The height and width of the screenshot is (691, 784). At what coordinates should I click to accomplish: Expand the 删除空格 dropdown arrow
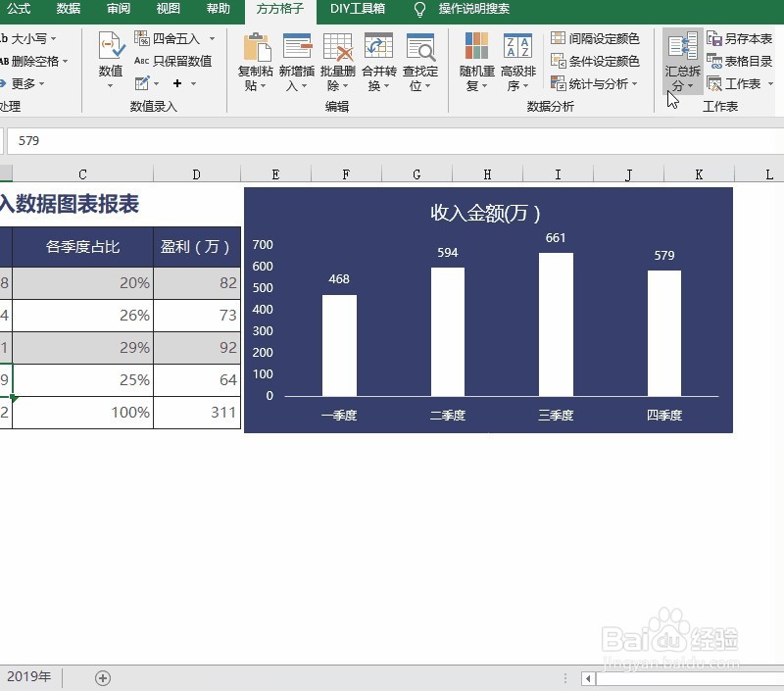[65, 61]
